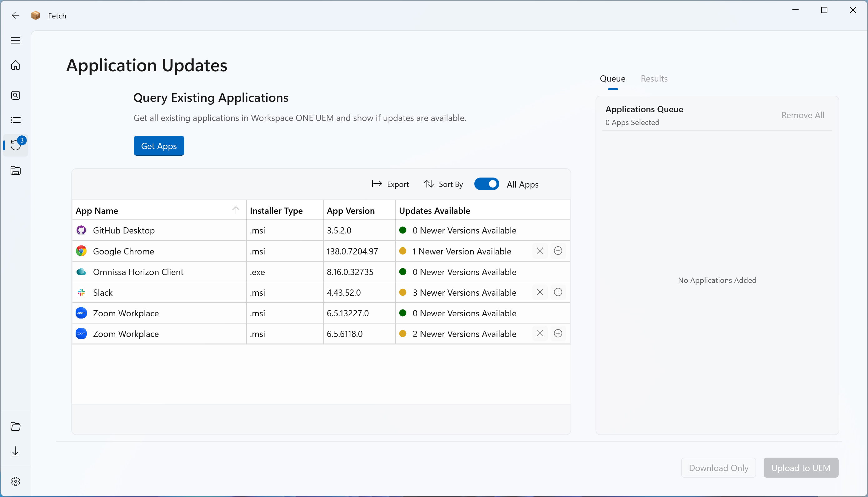Open the folder icon near sidebar bottom

tap(15, 426)
